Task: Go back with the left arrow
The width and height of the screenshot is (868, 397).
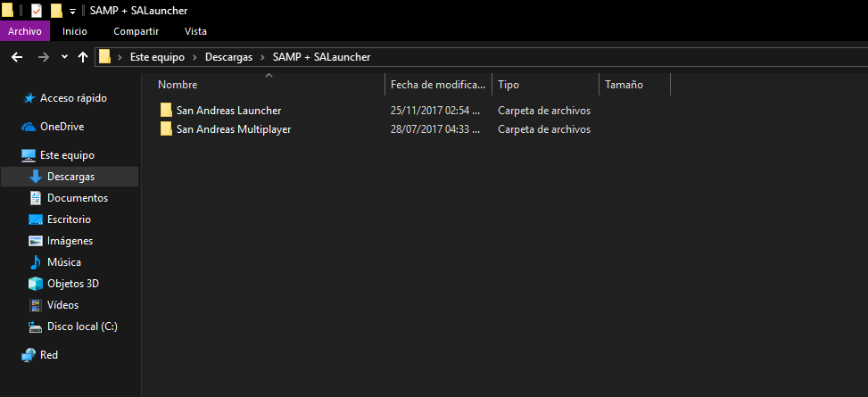Action: coord(17,57)
